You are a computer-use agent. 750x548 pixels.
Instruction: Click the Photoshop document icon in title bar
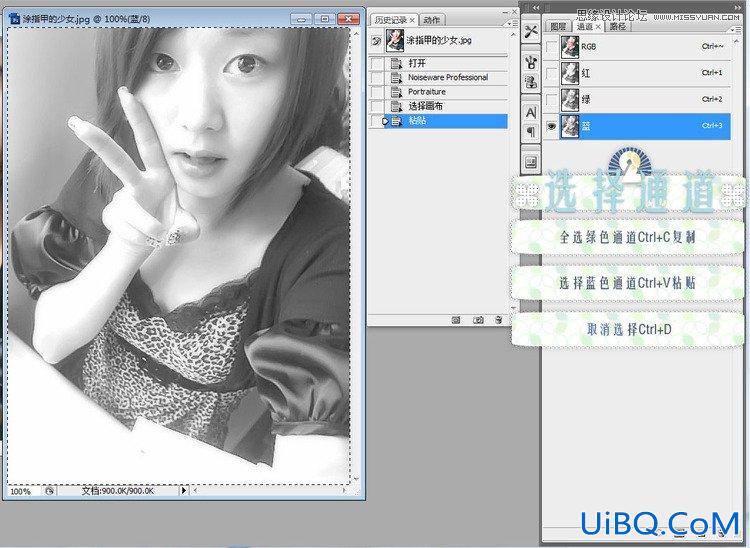point(15,19)
